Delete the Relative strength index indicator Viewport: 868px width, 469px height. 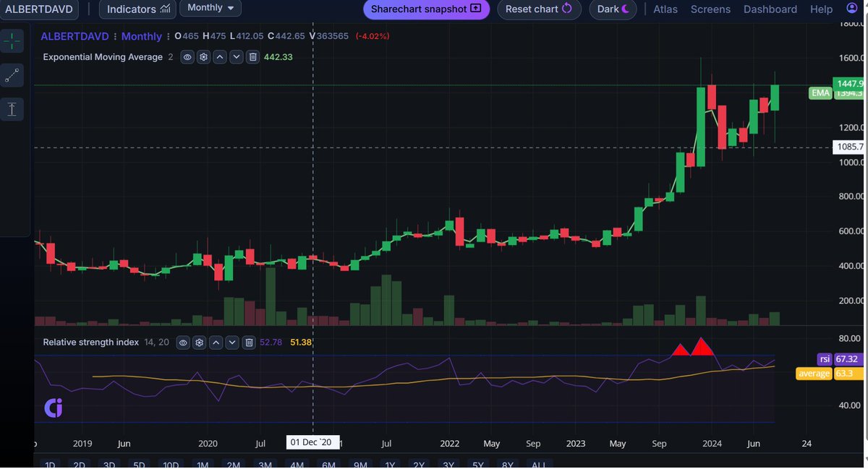249,343
